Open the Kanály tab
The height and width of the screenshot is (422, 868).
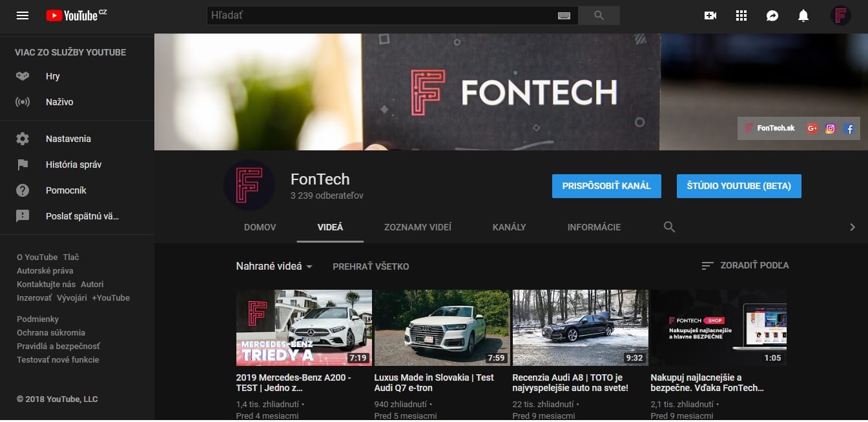510,227
